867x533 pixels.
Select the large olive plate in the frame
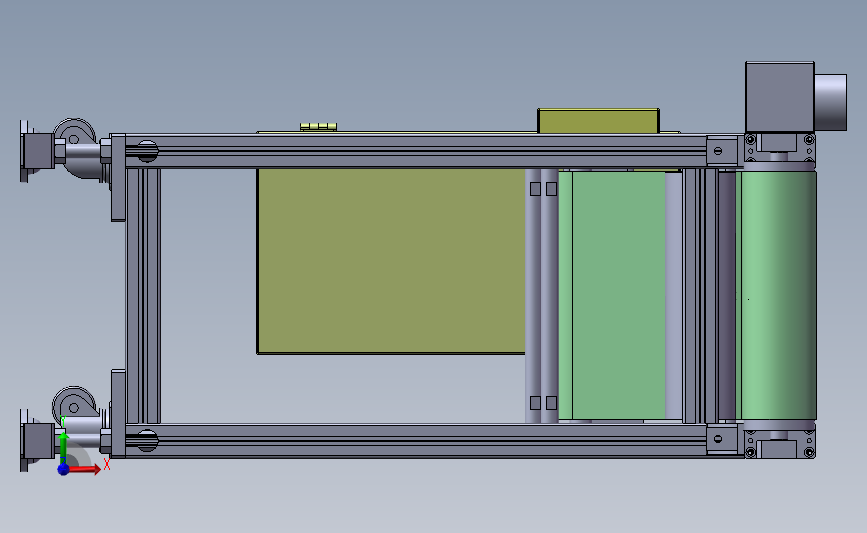(x=391, y=261)
